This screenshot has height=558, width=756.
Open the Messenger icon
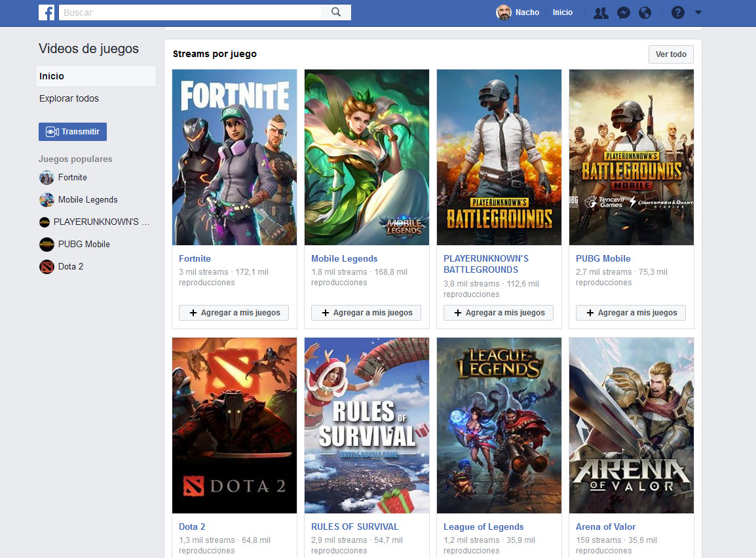click(624, 12)
